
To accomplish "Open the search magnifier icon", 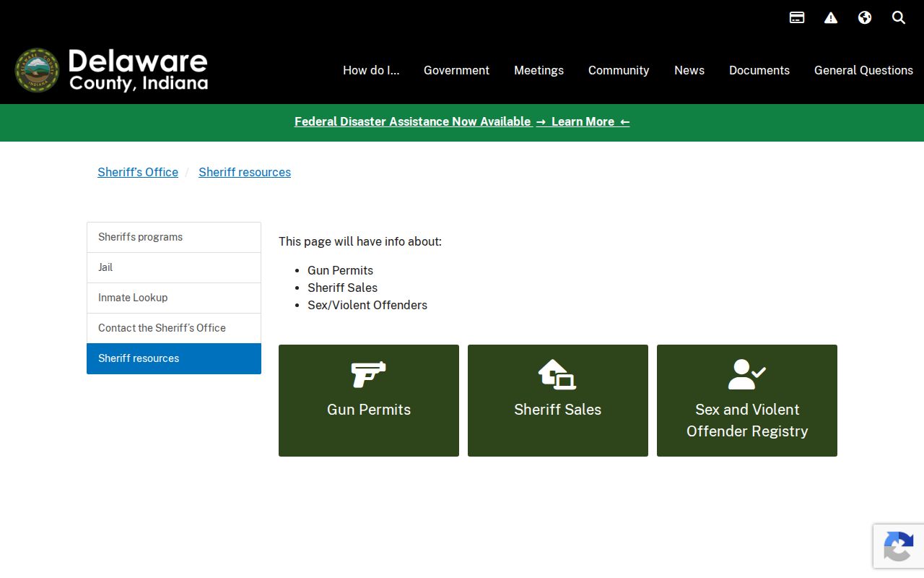I will pos(899,17).
